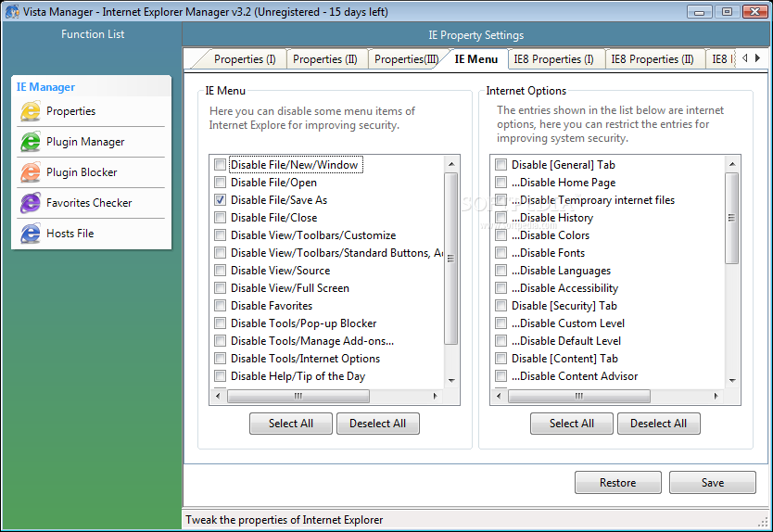The height and width of the screenshot is (532, 773).
Task: Uncheck Disable File/Save As
Action: click(x=220, y=199)
